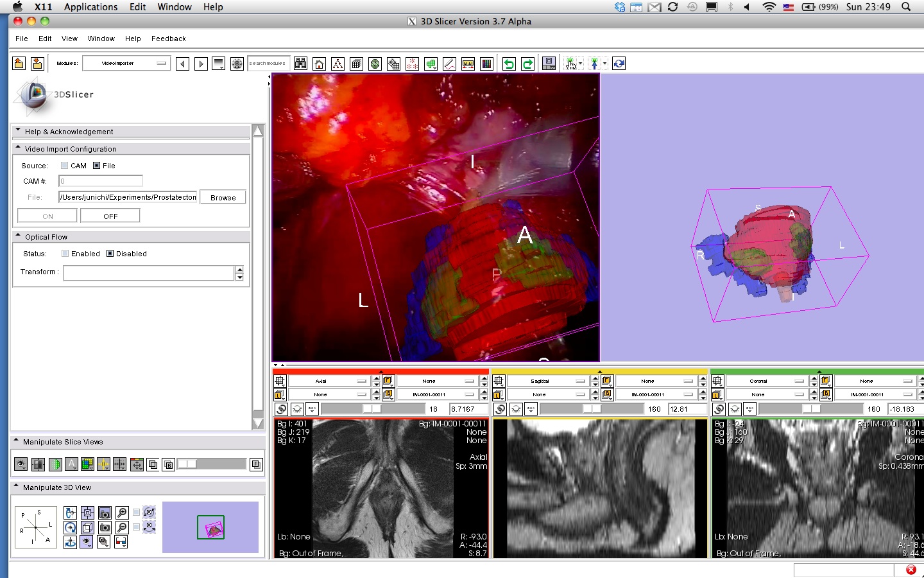The image size is (924, 578).
Task: Open the View menu
Action: click(69, 39)
